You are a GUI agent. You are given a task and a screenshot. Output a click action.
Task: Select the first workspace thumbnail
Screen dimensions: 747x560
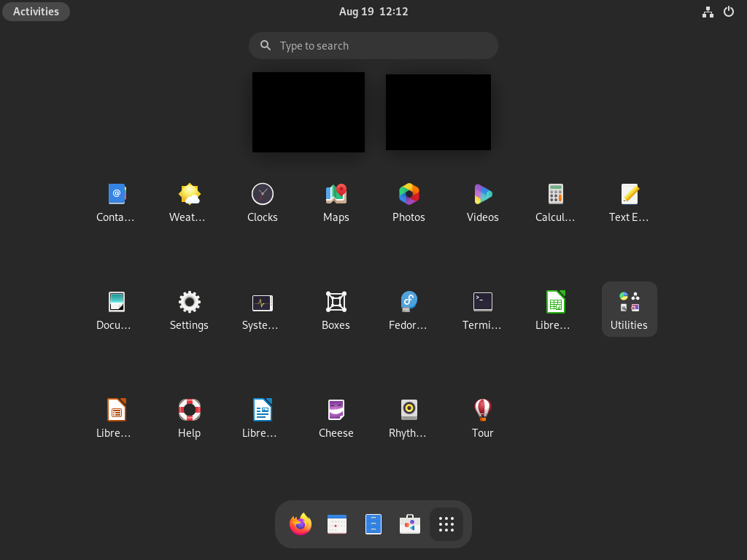point(309,112)
